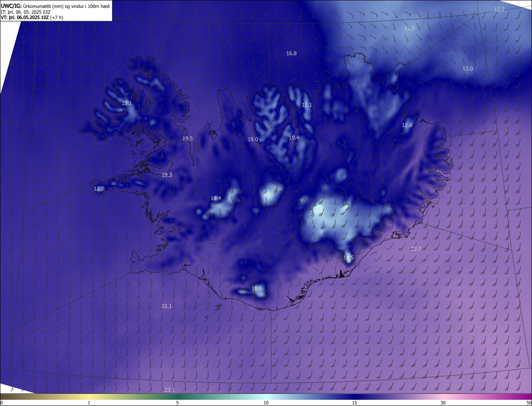Click the '(+7 h)' forecast offset text

tap(57, 17)
